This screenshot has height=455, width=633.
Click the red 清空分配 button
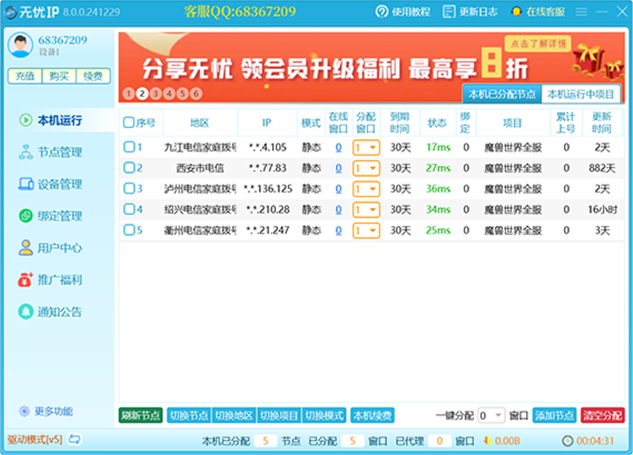pyautogui.click(x=603, y=415)
